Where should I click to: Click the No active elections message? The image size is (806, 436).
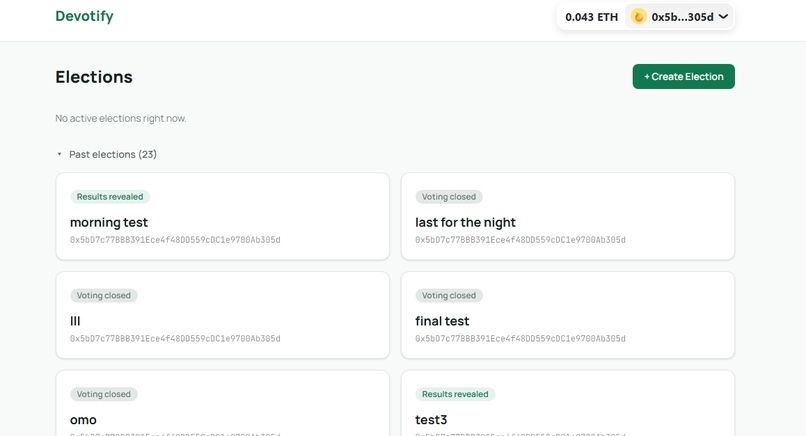click(x=121, y=118)
